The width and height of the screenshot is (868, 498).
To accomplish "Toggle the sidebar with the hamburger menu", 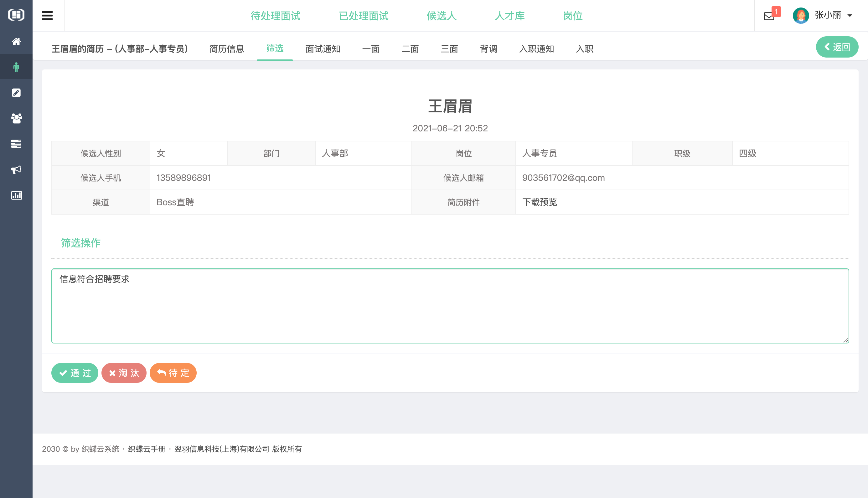I will pyautogui.click(x=47, y=15).
